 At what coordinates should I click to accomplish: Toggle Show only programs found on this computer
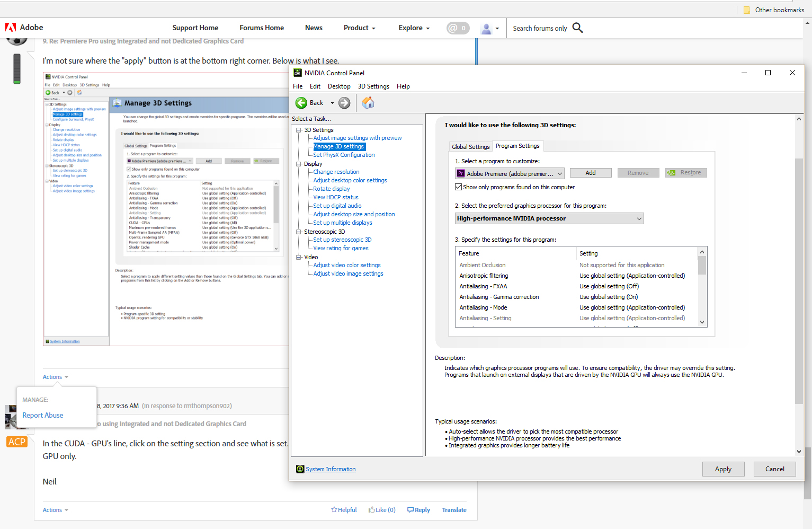click(459, 187)
